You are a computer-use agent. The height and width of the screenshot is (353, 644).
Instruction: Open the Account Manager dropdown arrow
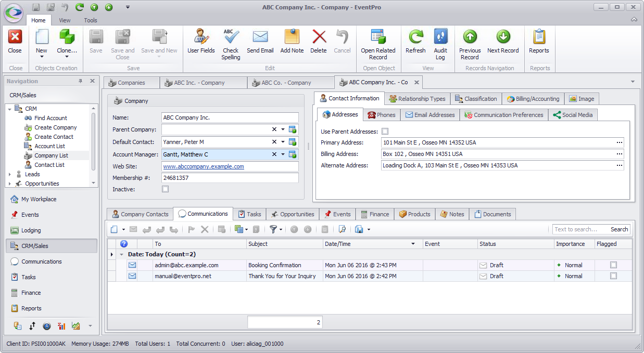283,154
